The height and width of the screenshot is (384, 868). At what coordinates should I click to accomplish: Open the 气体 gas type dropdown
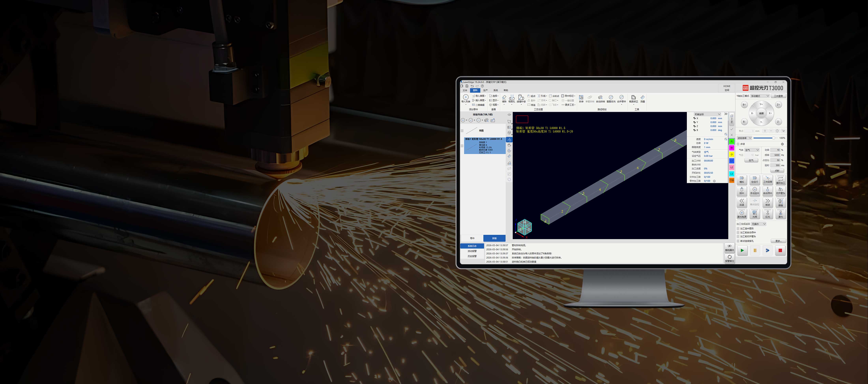click(x=752, y=150)
